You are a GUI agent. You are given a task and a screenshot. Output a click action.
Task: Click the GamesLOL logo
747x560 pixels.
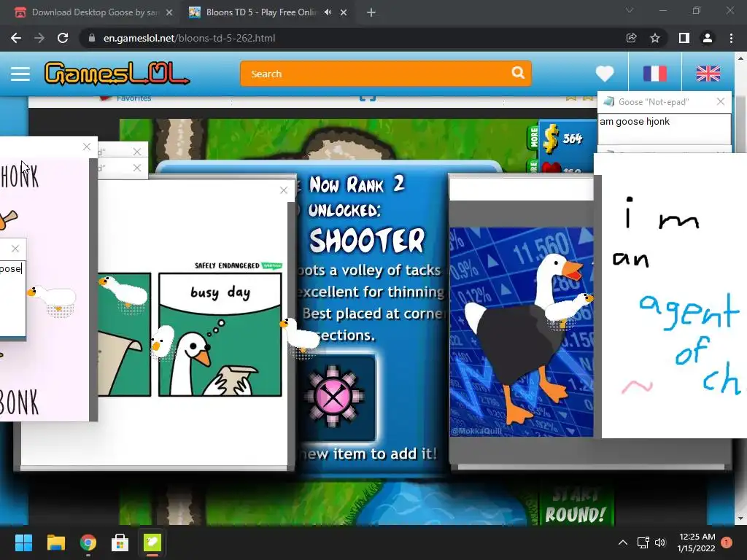(117, 74)
